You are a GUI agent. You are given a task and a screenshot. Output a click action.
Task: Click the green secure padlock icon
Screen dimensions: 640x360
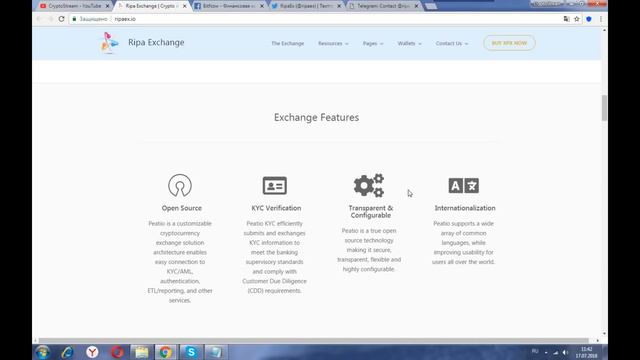pyautogui.click(x=74, y=19)
